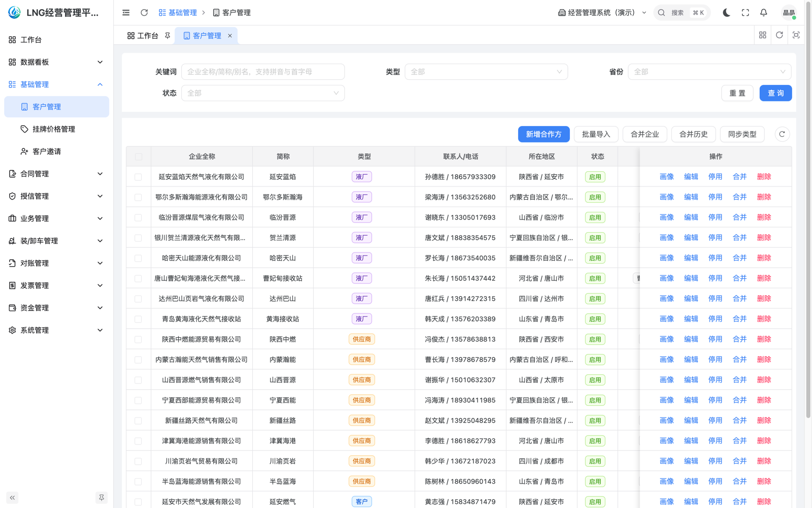
Task: Click the LNG platform logo icon
Action: (14, 13)
